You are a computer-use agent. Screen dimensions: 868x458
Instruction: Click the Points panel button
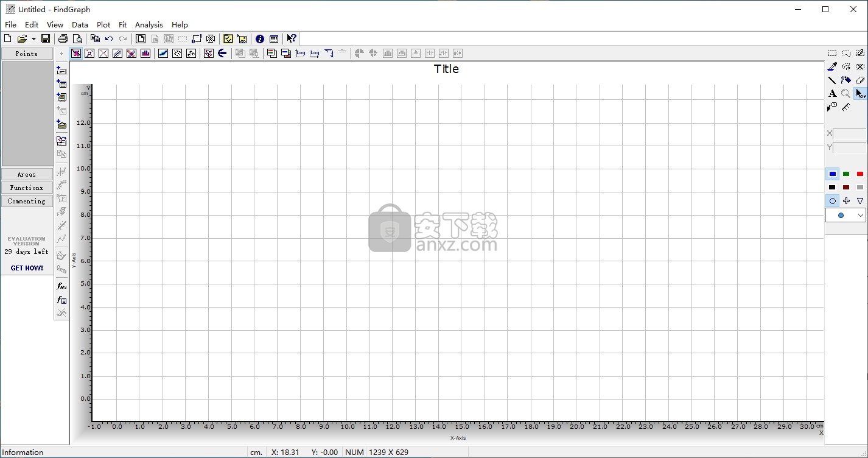tap(27, 54)
